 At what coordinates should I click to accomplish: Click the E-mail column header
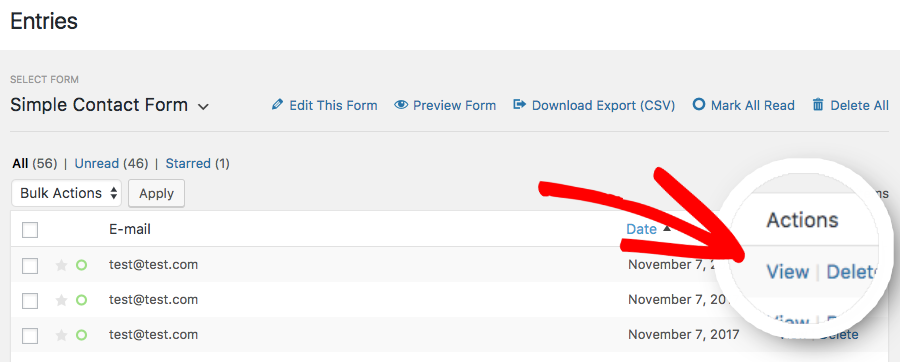click(130, 229)
